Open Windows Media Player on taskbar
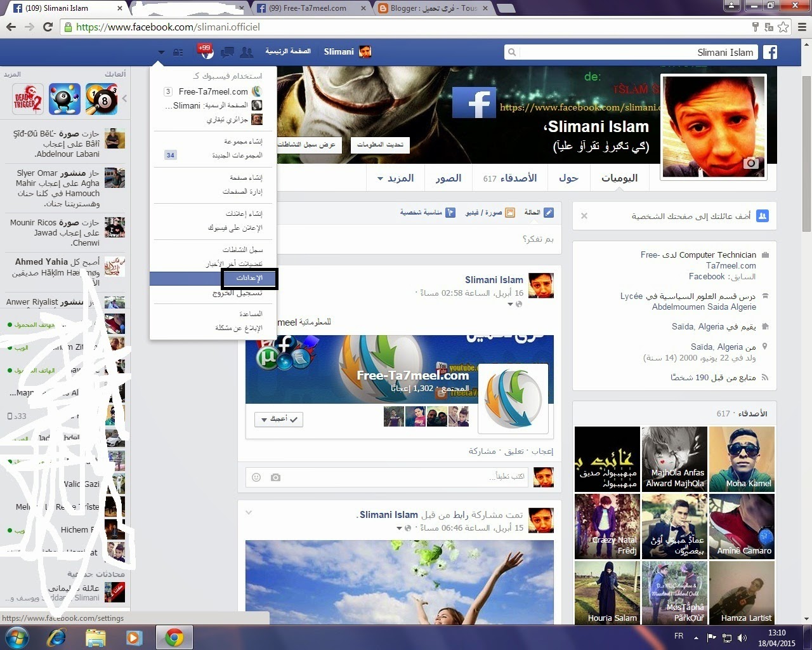812x650 pixels. coord(134,637)
